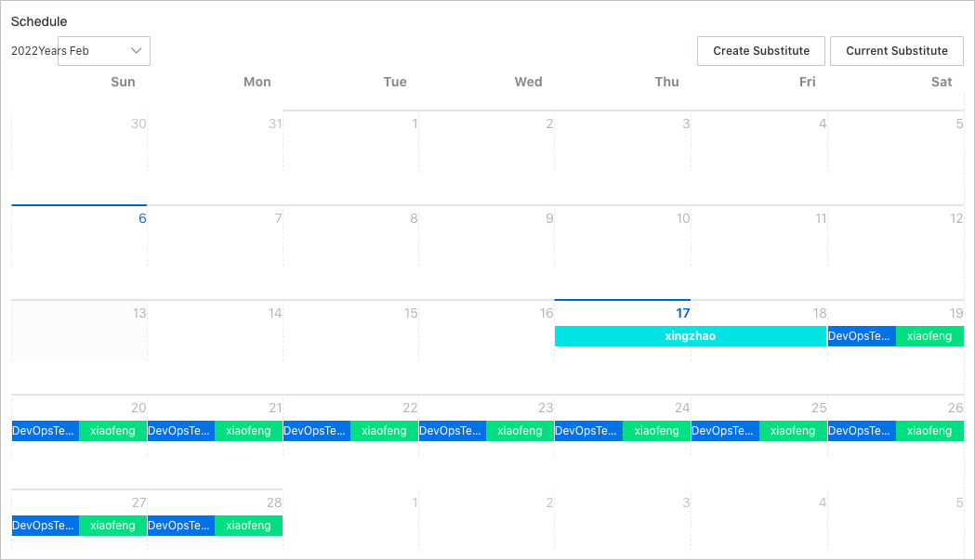This screenshot has height=560, width=975.
Task: Select xiaofeng shift on Monday the 21st
Action: tap(249, 431)
